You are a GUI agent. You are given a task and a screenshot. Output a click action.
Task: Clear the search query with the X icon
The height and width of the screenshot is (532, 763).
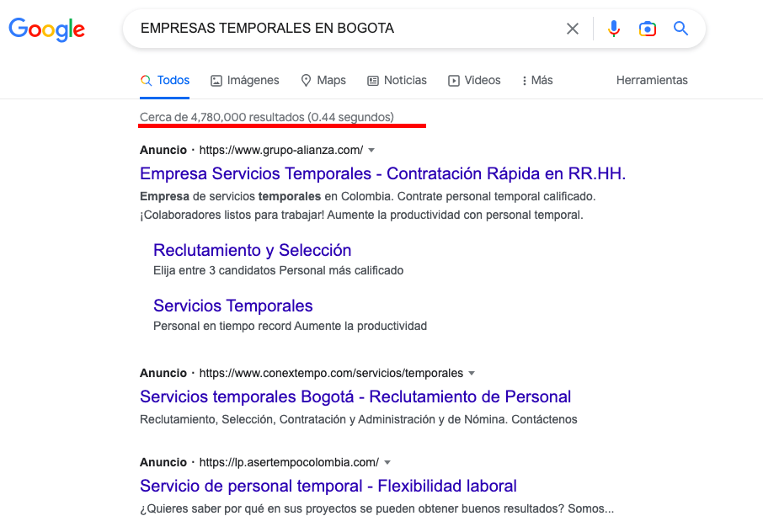pyautogui.click(x=573, y=29)
